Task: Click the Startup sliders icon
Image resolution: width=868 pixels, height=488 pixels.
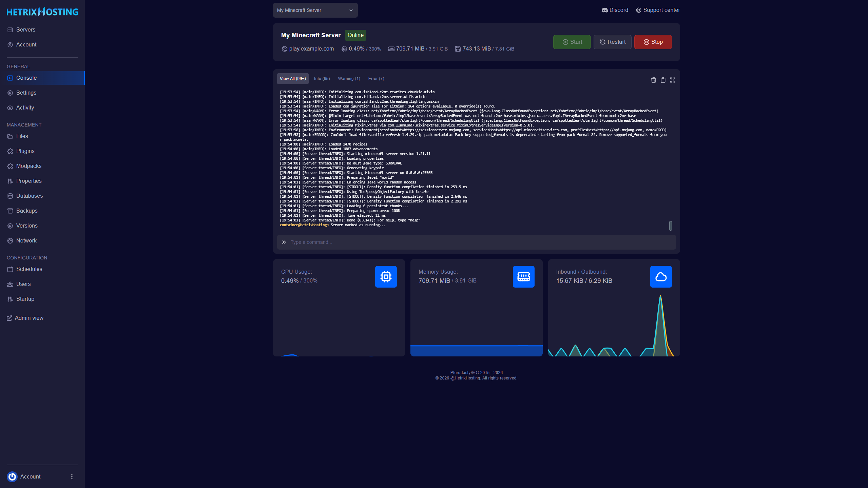Action: pos(10,299)
